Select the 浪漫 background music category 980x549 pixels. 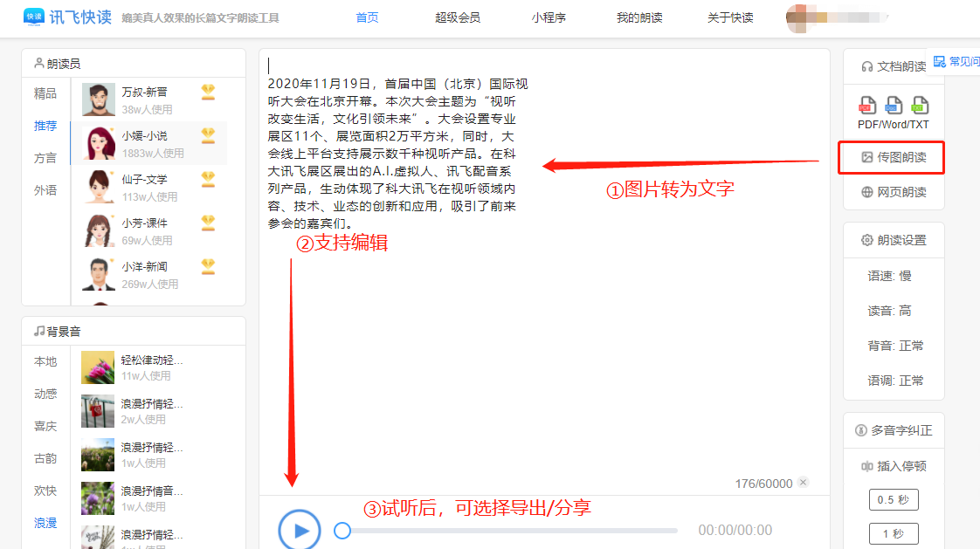(45, 524)
